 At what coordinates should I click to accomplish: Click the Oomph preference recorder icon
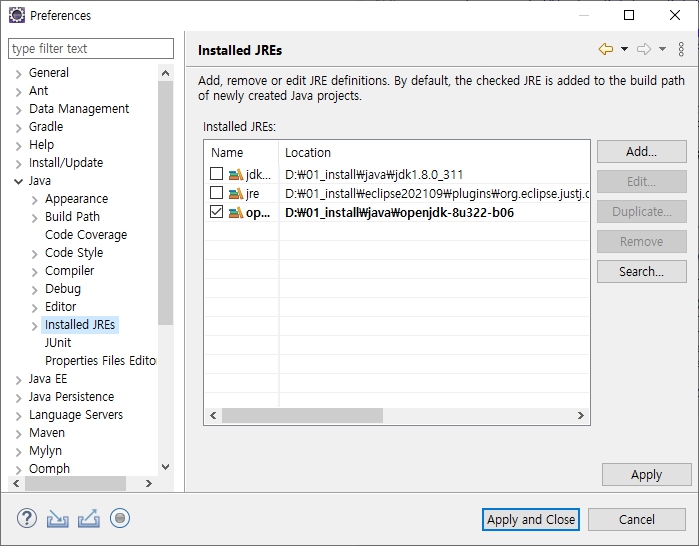tap(119, 518)
